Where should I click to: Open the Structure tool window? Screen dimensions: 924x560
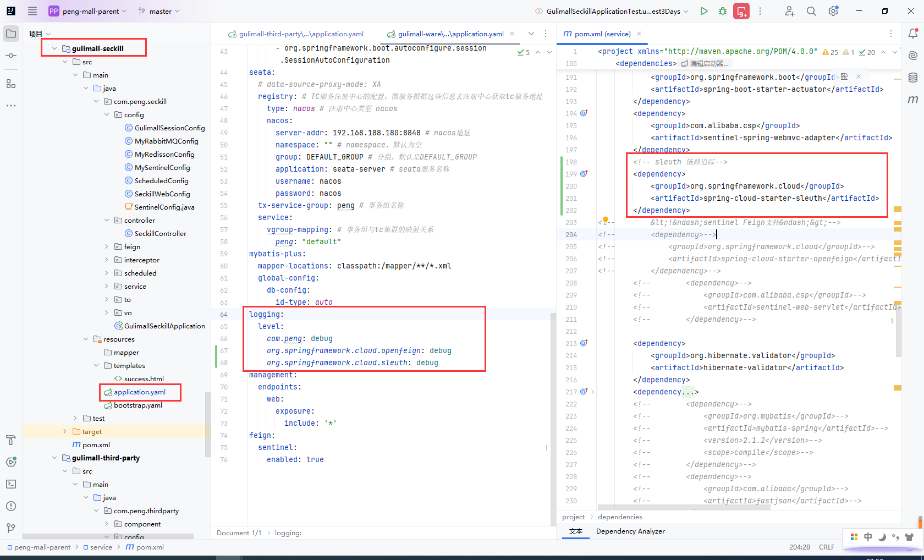coord(11,84)
